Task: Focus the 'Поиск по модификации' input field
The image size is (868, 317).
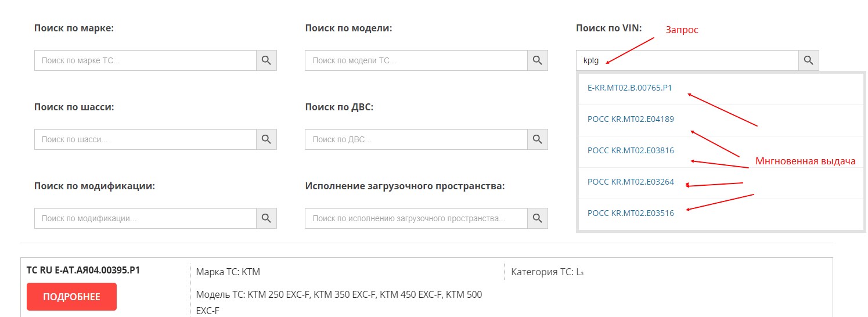Action: tap(145, 218)
